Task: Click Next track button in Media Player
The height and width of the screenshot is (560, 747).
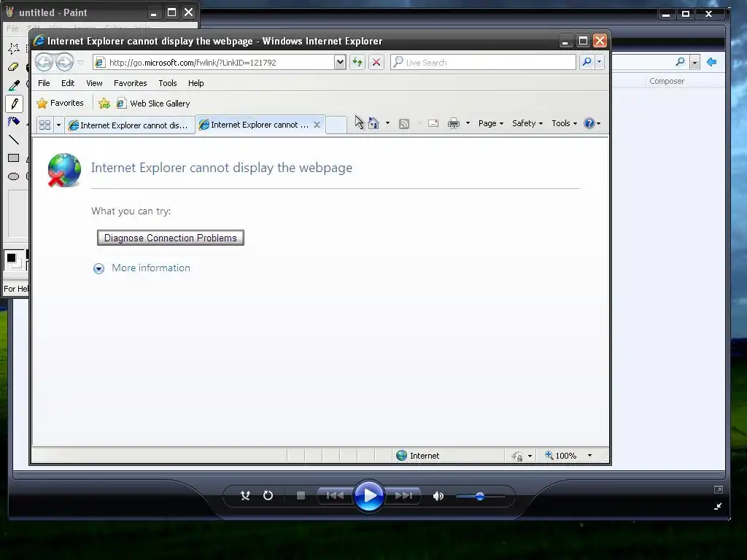Action: click(x=403, y=496)
